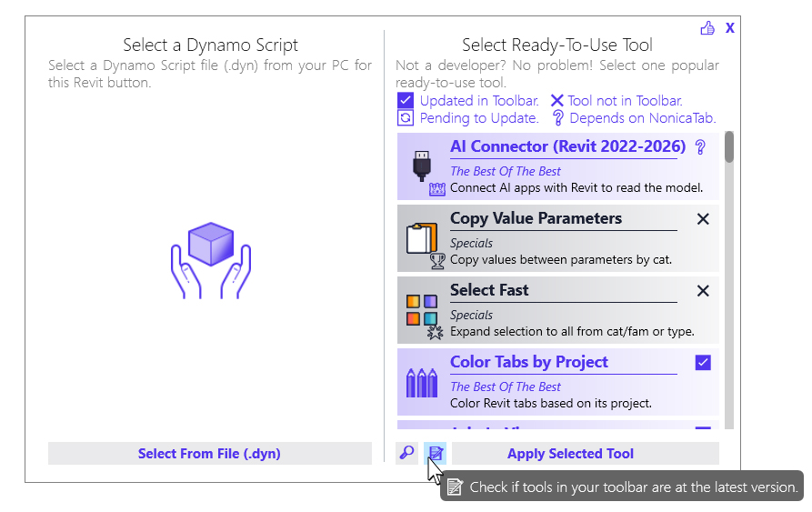Click the Select Fast colored squares icon
The width and height of the screenshot is (812, 512).
(x=422, y=309)
